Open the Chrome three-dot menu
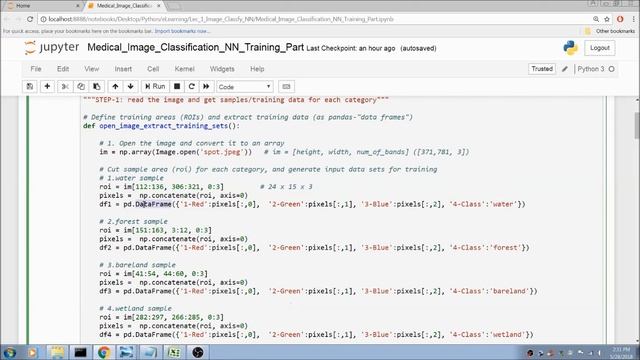 click(633, 19)
